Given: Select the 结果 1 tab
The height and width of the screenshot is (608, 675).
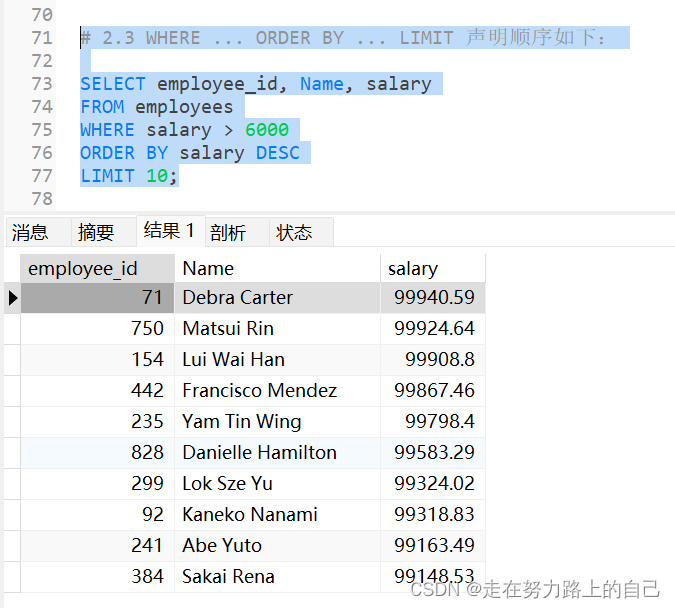Looking at the screenshot, I should pyautogui.click(x=171, y=231).
